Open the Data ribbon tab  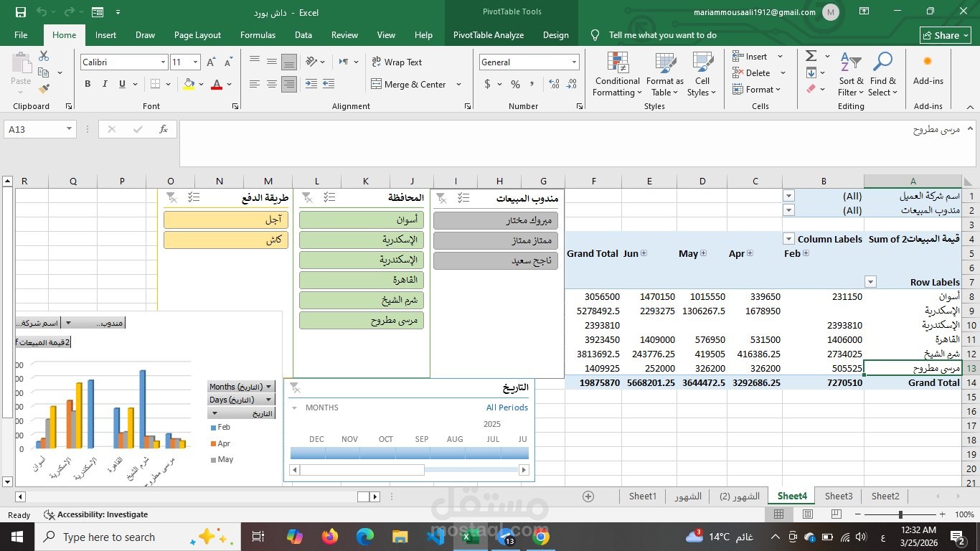(303, 34)
